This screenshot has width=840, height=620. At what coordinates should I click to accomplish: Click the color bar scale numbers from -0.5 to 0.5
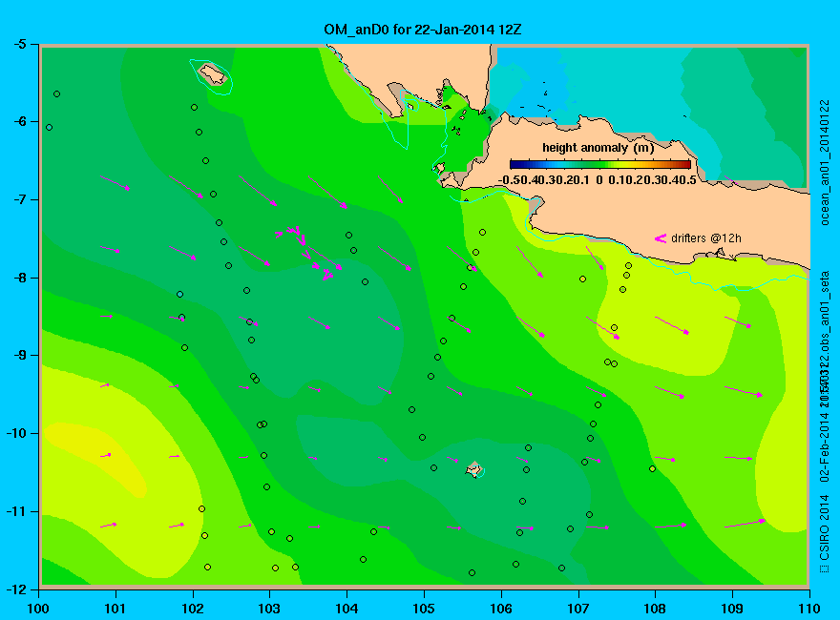coord(598,180)
